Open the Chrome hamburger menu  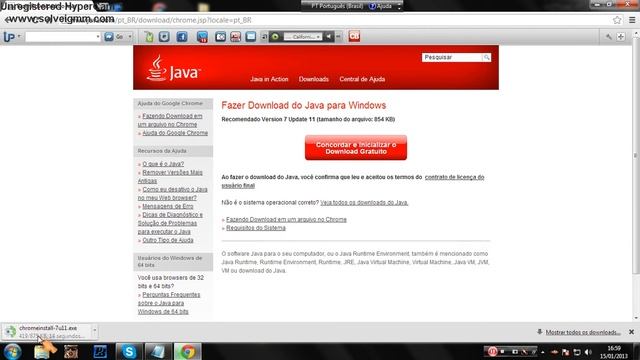[x=632, y=20]
